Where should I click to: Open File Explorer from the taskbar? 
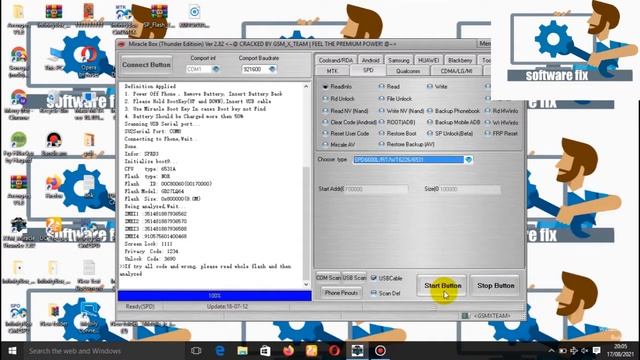242,351
